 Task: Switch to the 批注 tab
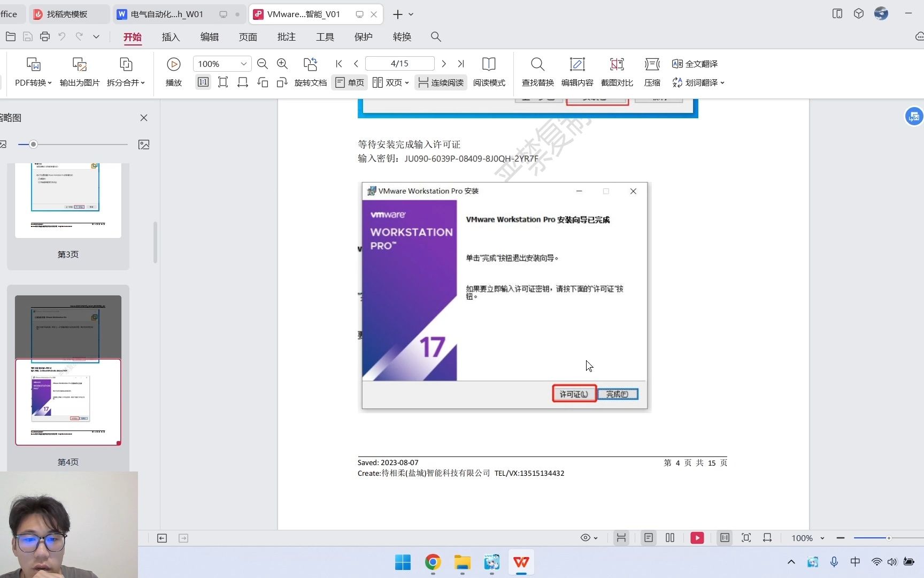(x=287, y=37)
